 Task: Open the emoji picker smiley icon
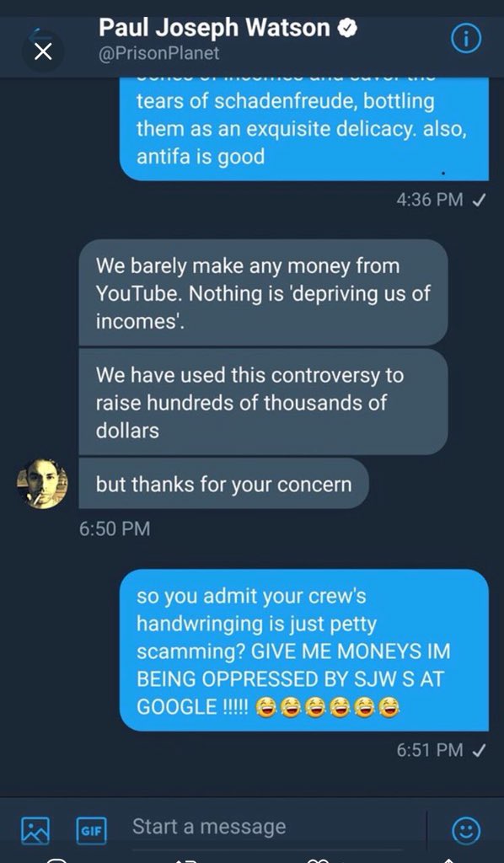tap(466, 830)
